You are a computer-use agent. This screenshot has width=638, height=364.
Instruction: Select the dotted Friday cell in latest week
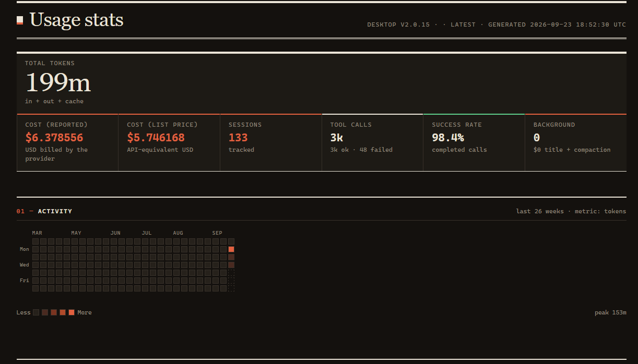coord(231,281)
